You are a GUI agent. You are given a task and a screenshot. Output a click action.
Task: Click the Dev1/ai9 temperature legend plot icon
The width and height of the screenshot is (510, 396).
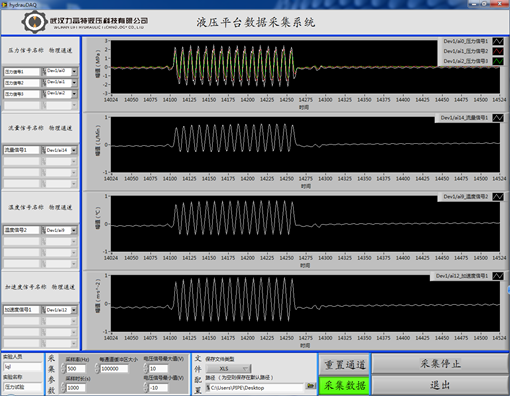pyautogui.click(x=498, y=197)
